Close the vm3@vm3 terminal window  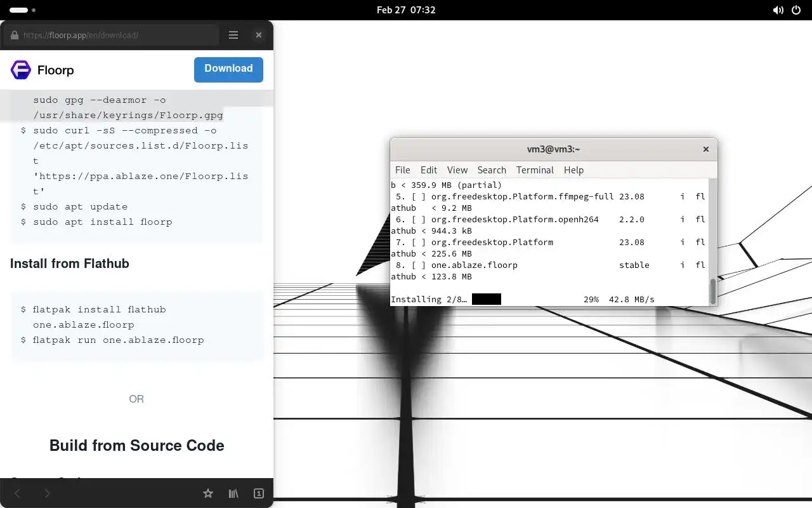[x=705, y=149]
